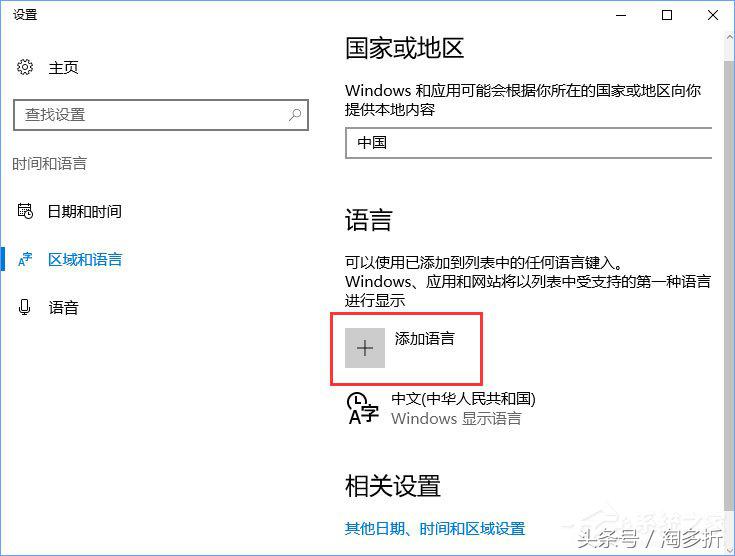The height and width of the screenshot is (556, 735).
Task: Click the 区域和语言 language icon
Action: 25,259
